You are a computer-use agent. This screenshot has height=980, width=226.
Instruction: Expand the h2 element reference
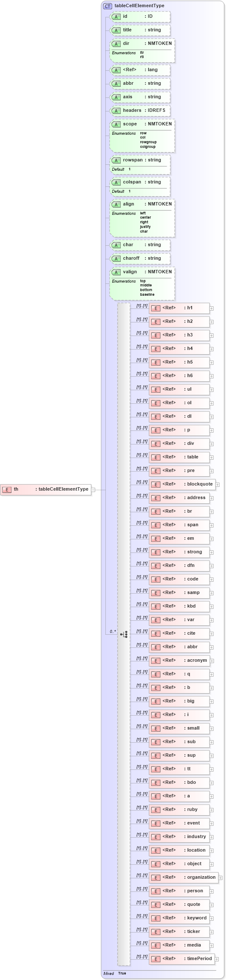click(212, 322)
